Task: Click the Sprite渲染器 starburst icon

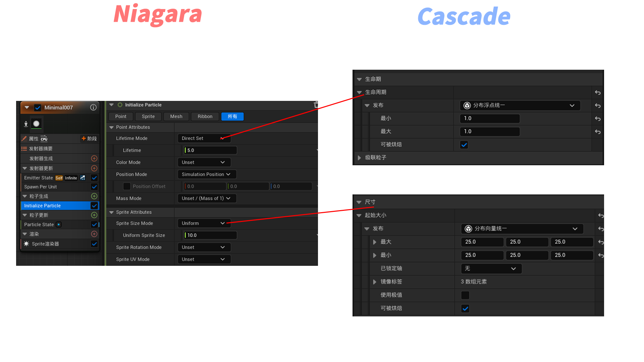Action: pyautogui.click(x=26, y=244)
